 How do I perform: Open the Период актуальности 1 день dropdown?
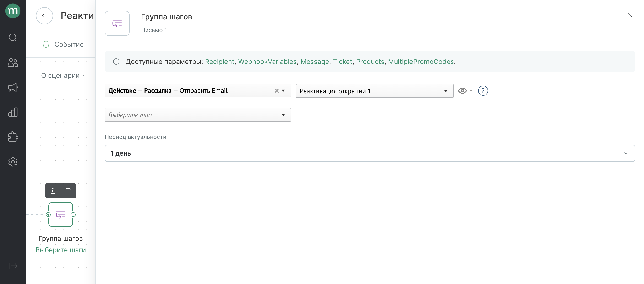point(370,153)
